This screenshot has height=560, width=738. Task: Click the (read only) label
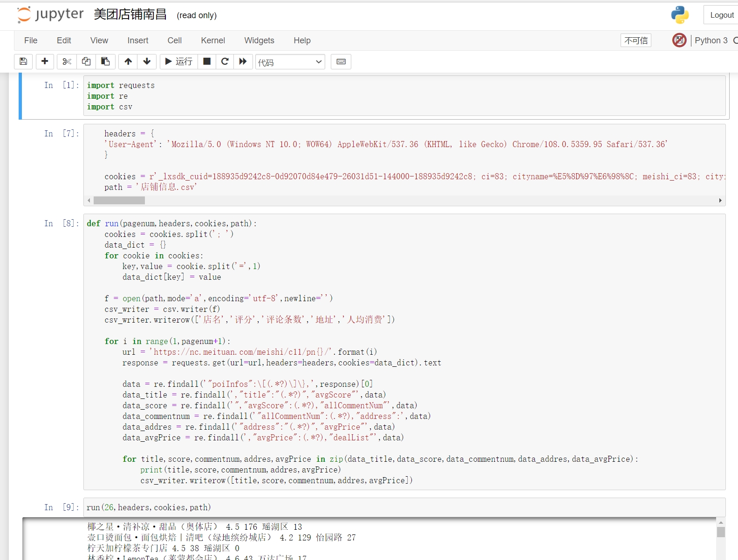[197, 15]
